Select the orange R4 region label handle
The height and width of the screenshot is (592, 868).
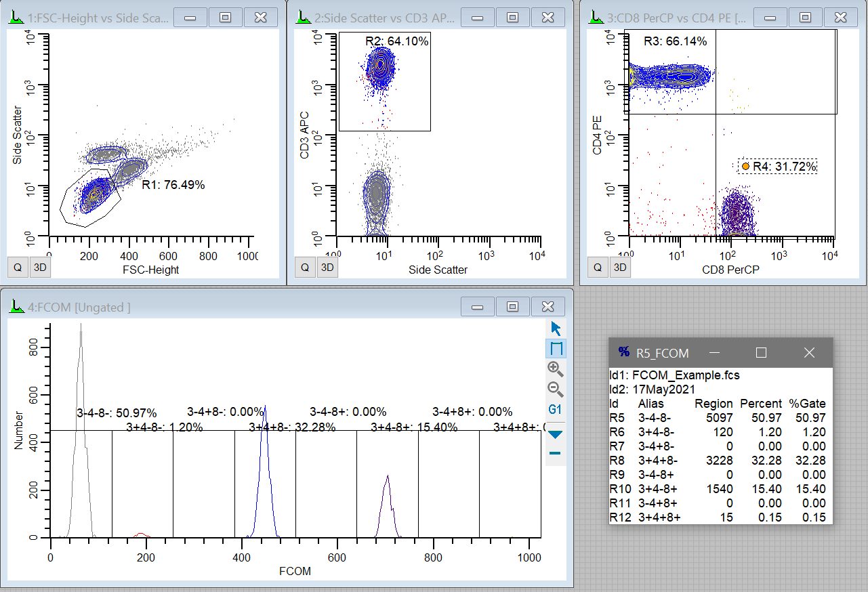coord(745,166)
